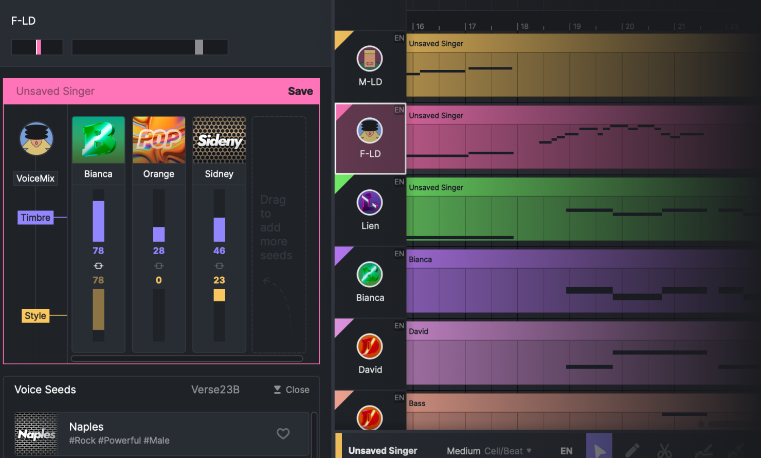Viewport: 761px width, 458px height.
Task: Select the curve line tool after scissors
Action: (x=704, y=451)
